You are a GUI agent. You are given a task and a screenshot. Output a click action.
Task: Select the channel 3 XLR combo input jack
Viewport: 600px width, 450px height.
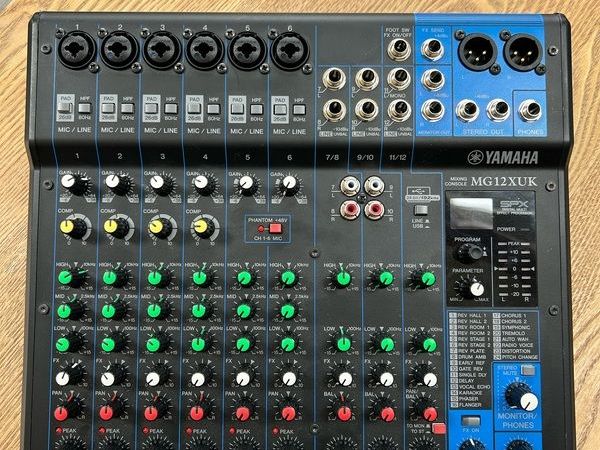pos(162,50)
